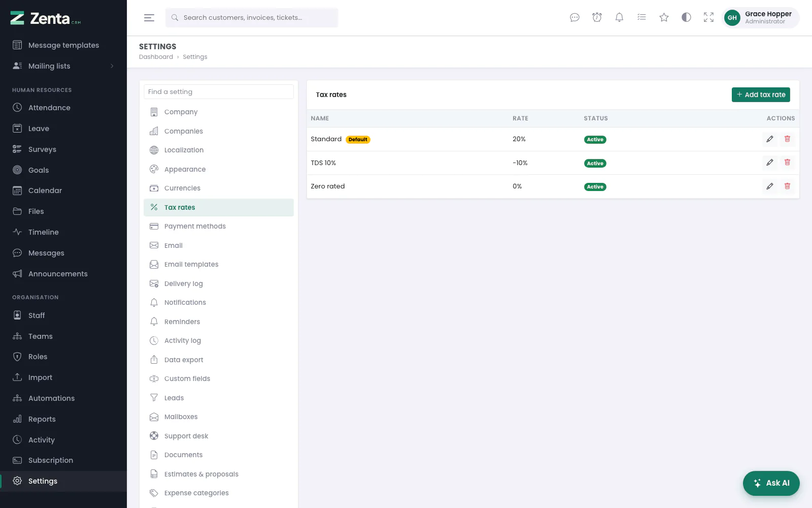The image size is (812, 508).
Task: Delete the TDS 10% tax rate
Action: coord(787,163)
